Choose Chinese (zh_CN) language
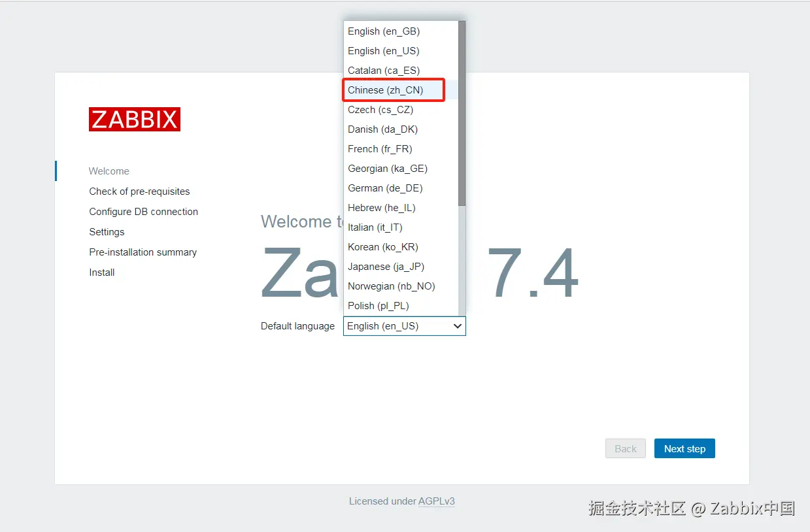Screen dimensions: 810x532 point(401,90)
